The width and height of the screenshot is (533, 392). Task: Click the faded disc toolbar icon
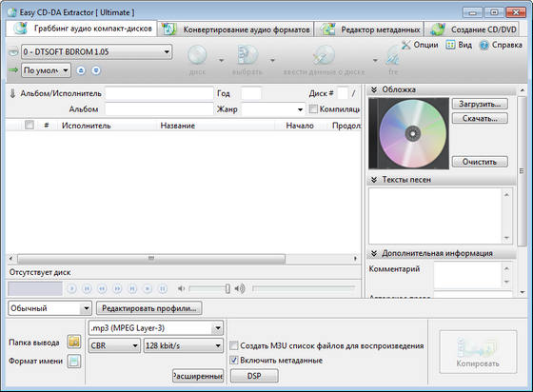tap(197, 55)
